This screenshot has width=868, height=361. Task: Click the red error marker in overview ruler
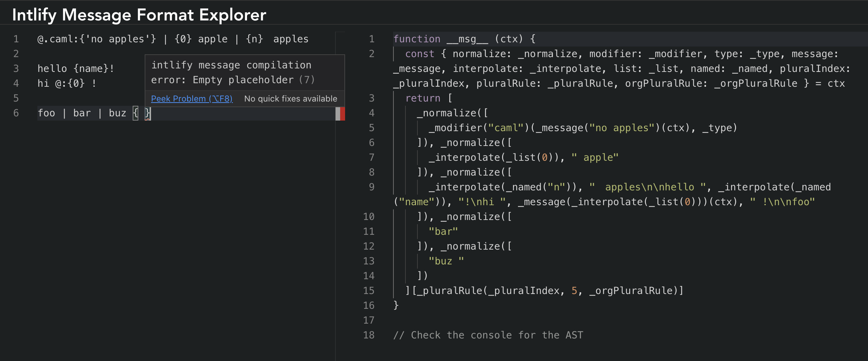(x=342, y=114)
